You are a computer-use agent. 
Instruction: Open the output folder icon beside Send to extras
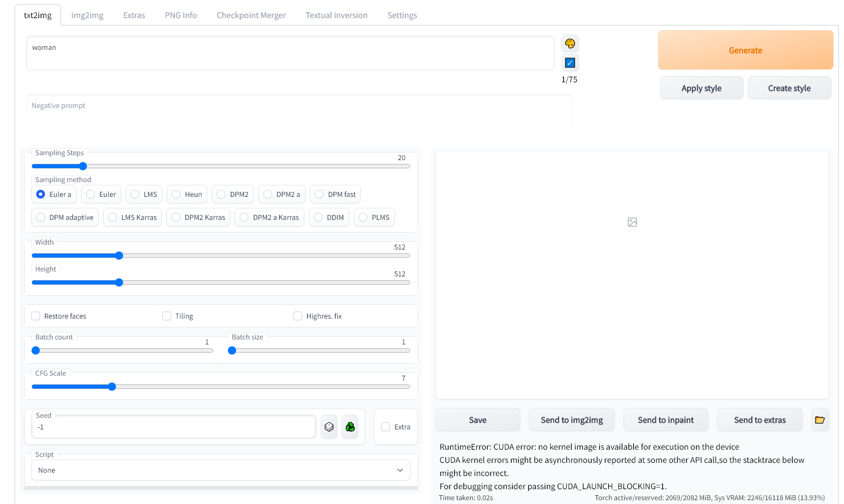[x=820, y=420]
